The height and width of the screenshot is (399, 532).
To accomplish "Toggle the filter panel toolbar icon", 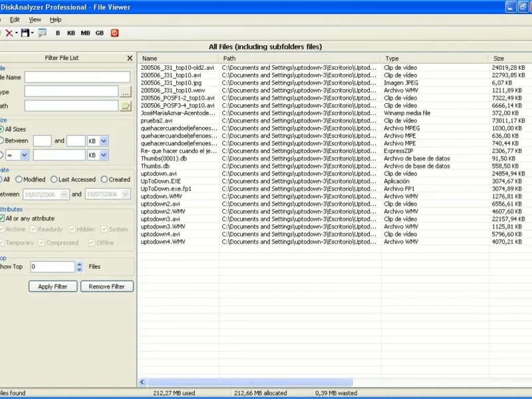I will [43, 33].
